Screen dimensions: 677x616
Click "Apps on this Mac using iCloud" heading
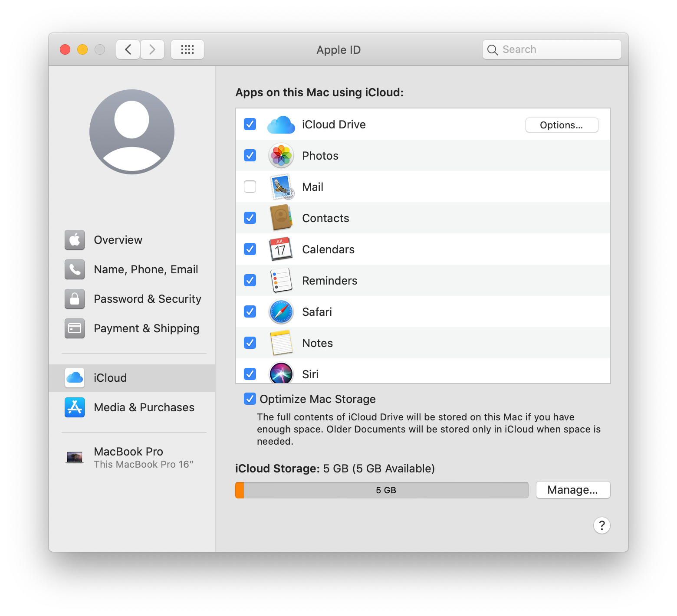(x=319, y=92)
